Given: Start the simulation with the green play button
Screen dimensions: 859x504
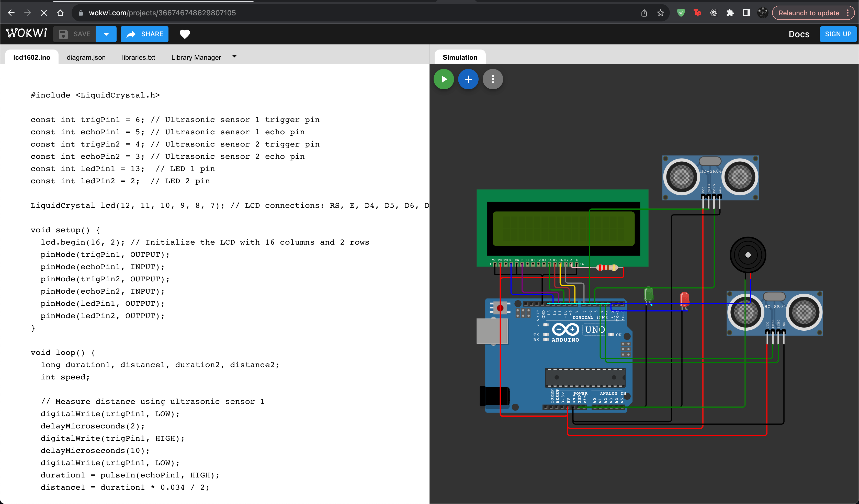Looking at the screenshot, I should pos(444,79).
